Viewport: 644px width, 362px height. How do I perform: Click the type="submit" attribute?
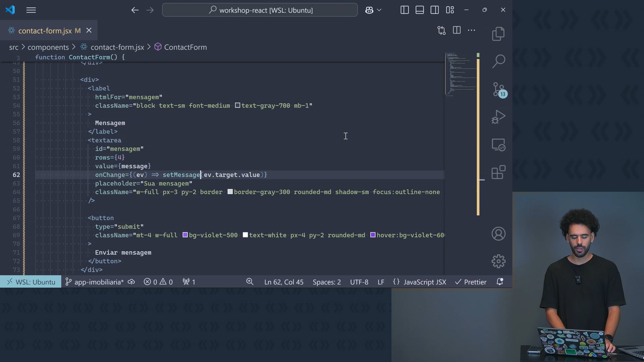point(119,227)
